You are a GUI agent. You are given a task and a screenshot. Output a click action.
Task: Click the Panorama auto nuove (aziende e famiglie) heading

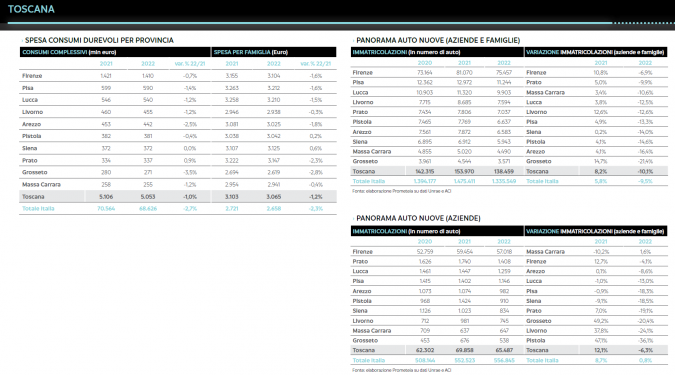pyautogui.click(x=438, y=40)
